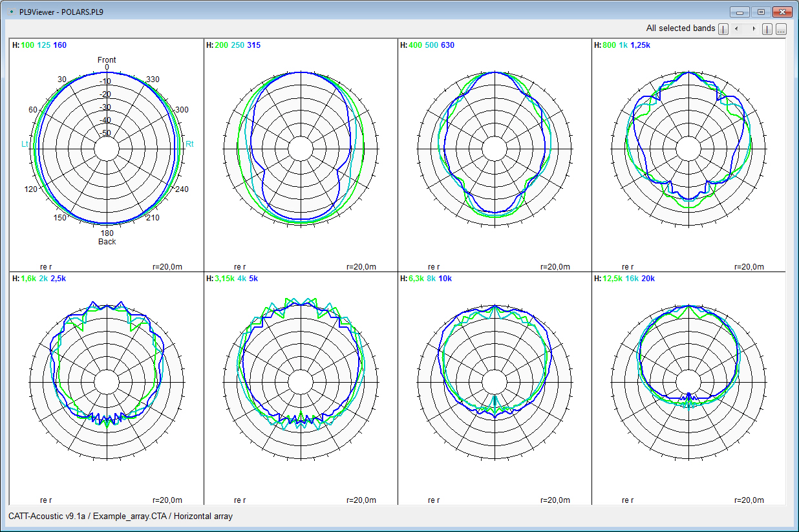
Task: Step to next band with the right arrow
Action: tap(754, 29)
